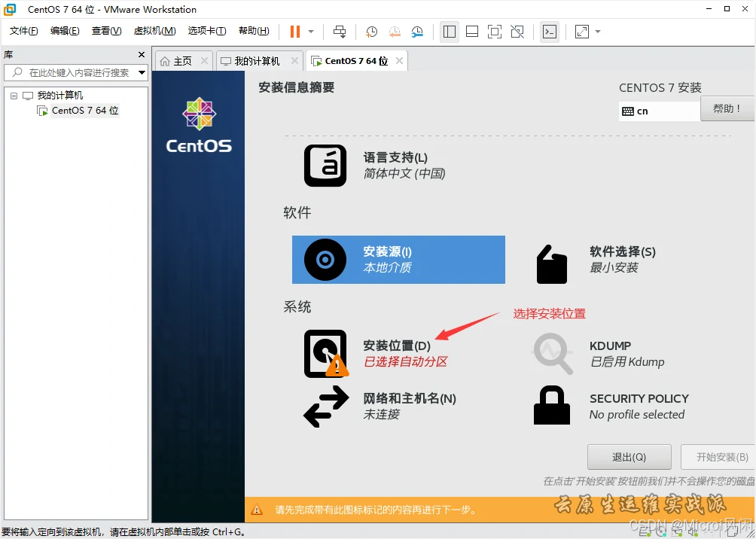Enter full screen mode
This screenshot has height=539, width=756.
point(495,32)
